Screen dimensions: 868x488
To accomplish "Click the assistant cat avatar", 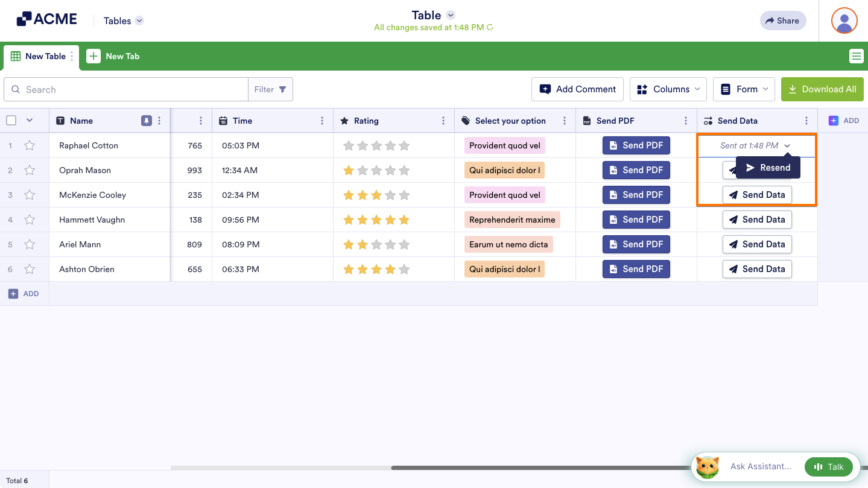I will tap(708, 467).
